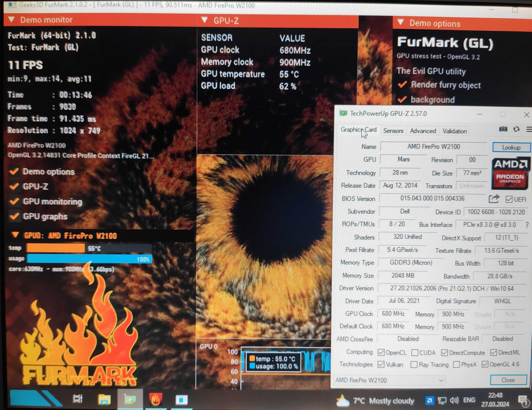This screenshot has height=410, width=532.
Task: Toggle the UEFI checkbox
Action: click(x=509, y=199)
